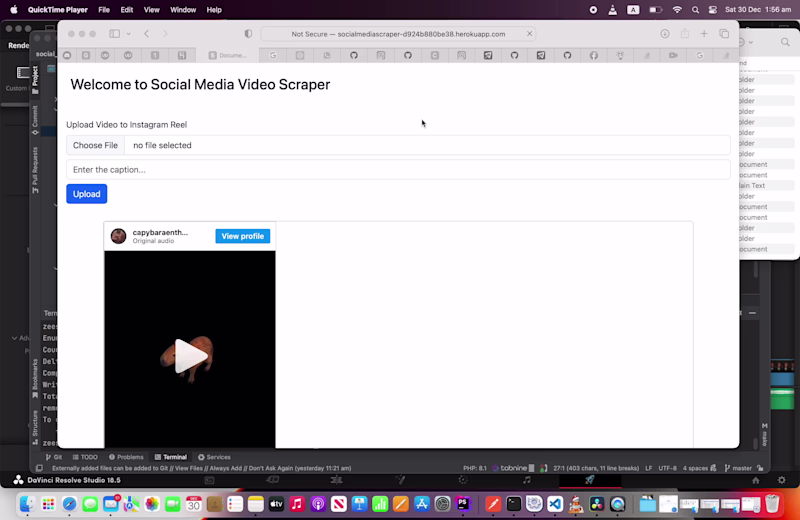Viewport: 800px width, 520px height.
Task: Select PhpStorm Terminal tool window tab
Action: point(170,457)
